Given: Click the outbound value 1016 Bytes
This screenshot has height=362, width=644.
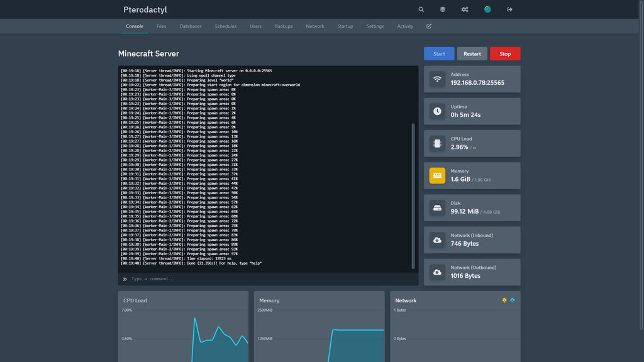Looking at the screenshot, I should click(465, 276).
